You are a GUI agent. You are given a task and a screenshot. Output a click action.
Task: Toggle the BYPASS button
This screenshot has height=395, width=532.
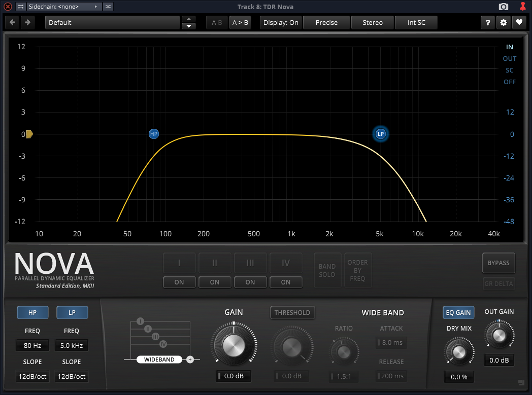click(498, 263)
